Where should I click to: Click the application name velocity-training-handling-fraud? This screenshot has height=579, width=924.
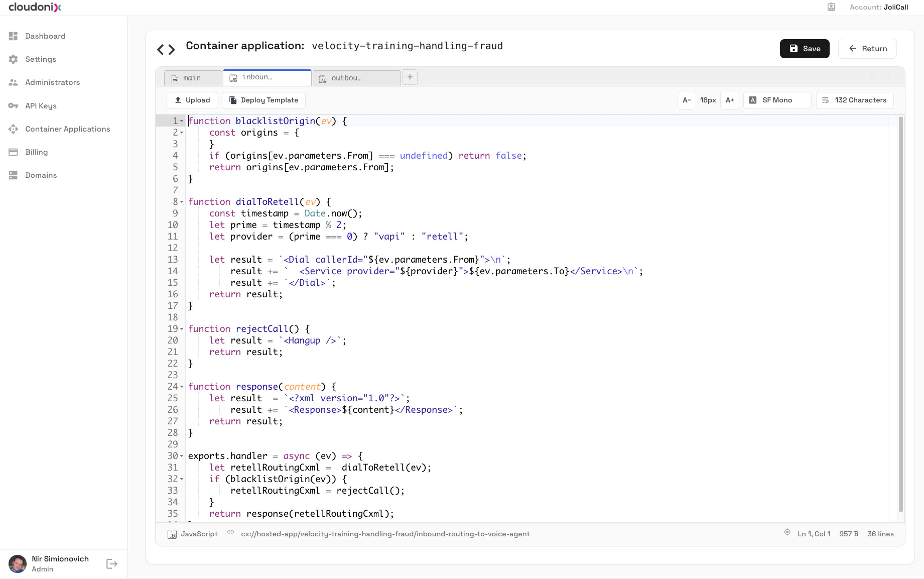pos(407,46)
